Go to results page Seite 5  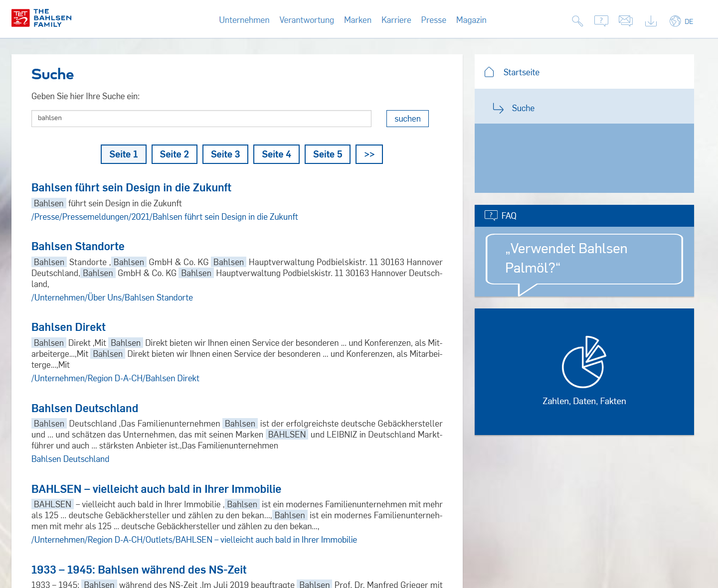tap(328, 154)
